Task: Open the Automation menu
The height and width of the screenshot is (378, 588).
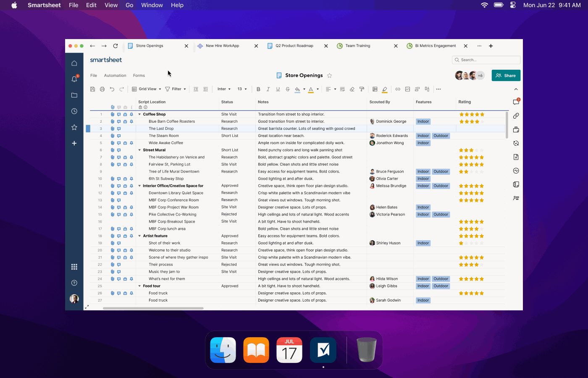Action: click(115, 75)
